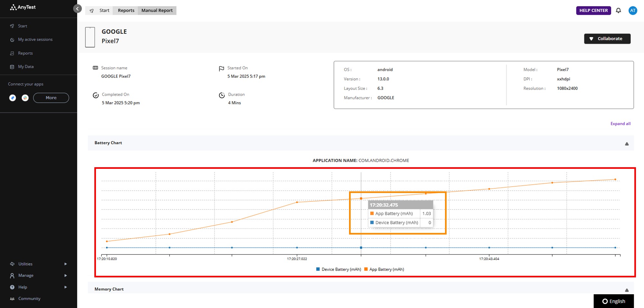The height and width of the screenshot is (308, 644).
Task: Click COM.ANDROID.CHROME application name
Action: tap(384, 160)
